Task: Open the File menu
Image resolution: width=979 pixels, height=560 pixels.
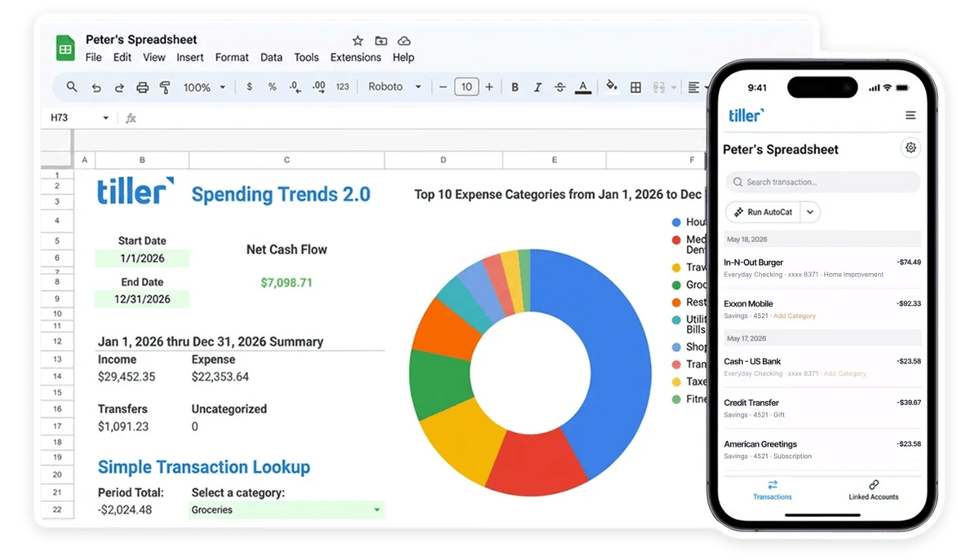Action: [94, 58]
